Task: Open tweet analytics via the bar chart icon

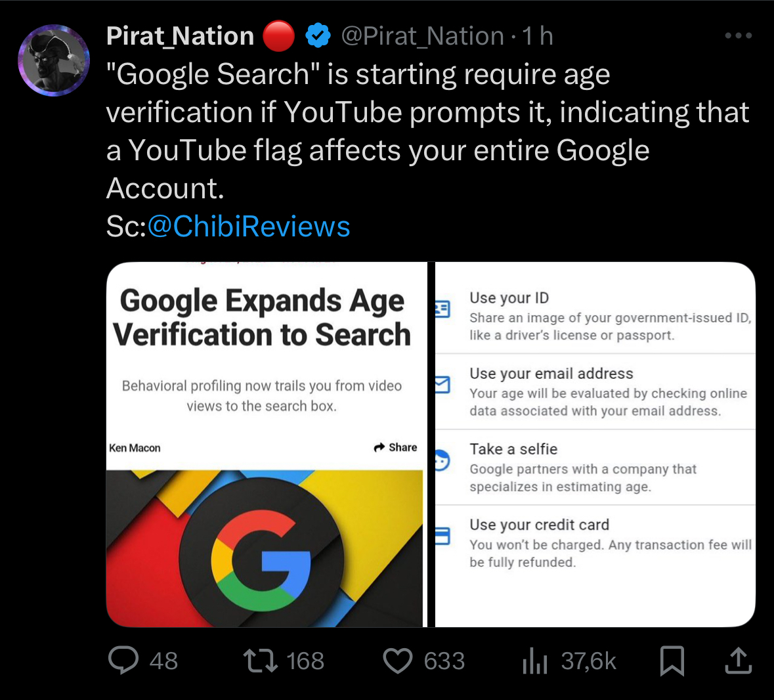Action: (534, 661)
